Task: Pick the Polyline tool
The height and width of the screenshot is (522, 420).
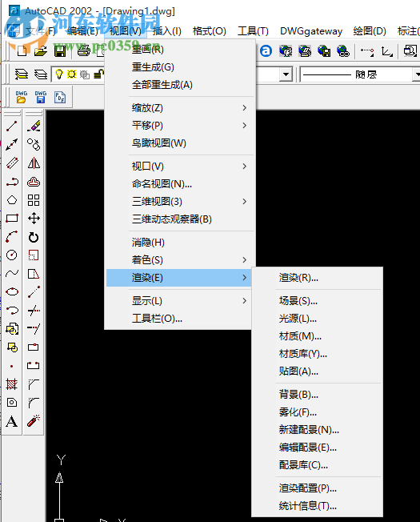Action: click(x=12, y=182)
